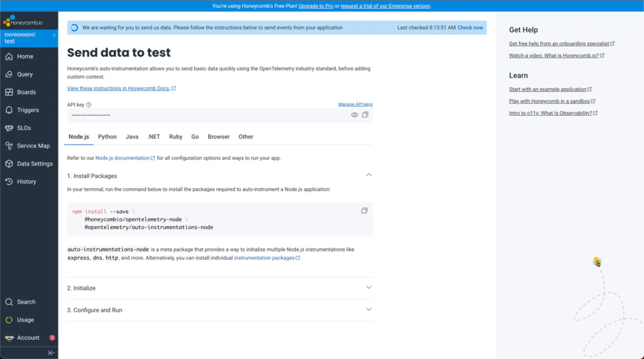Expand the Configure and Run step
The image size is (644, 359).
(369, 309)
